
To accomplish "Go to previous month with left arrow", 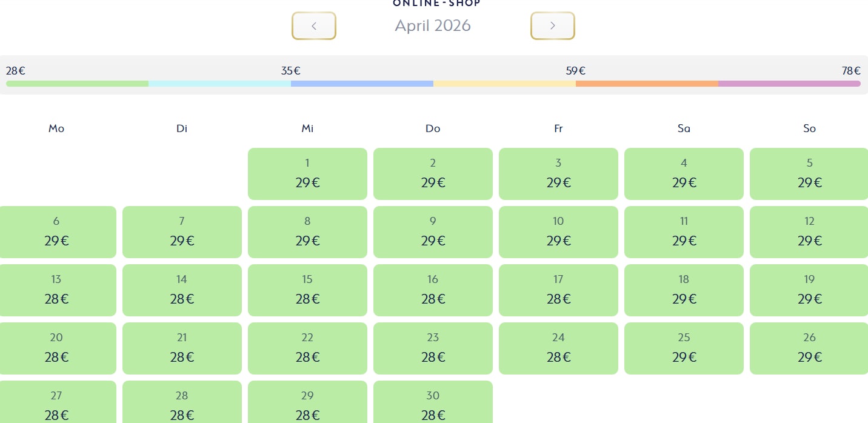I will [x=314, y=26].
